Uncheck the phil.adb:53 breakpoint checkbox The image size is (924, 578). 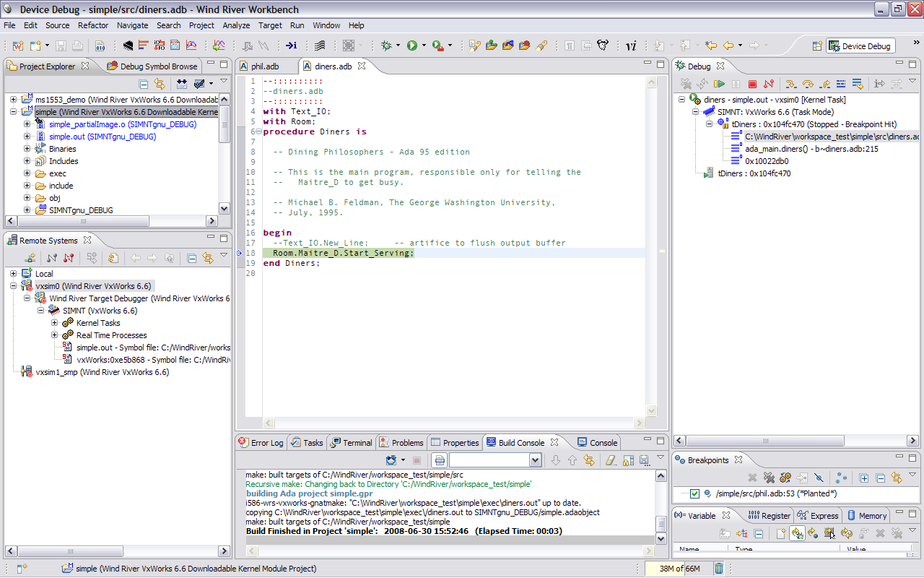[x=694, y=493]
